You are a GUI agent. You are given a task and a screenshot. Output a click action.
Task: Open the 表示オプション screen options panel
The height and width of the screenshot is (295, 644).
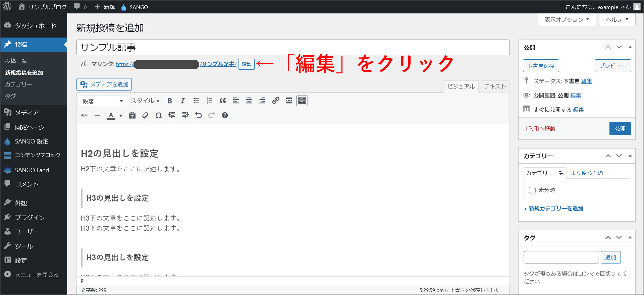click(567, 20)
